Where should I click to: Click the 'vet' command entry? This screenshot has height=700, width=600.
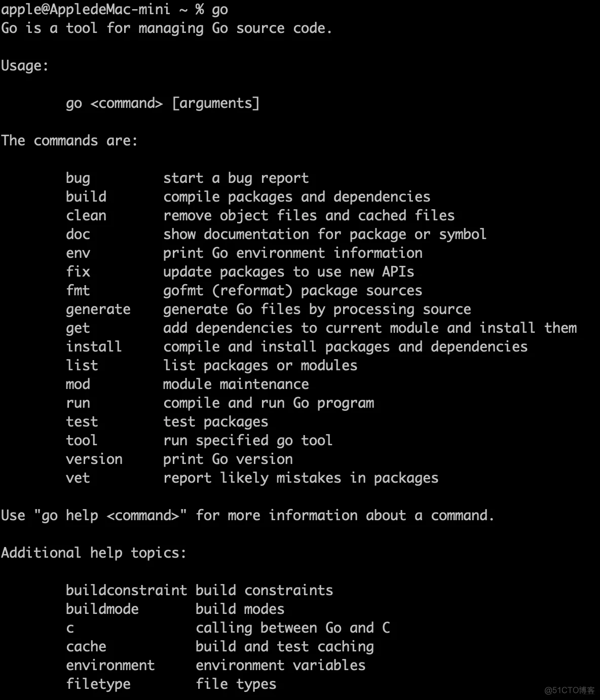(78, 478)
